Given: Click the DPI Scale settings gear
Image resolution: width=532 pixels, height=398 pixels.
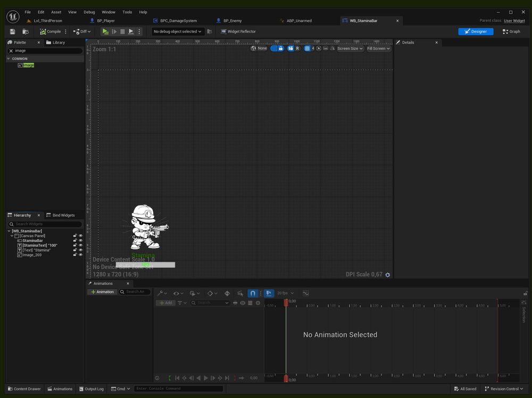Looking at the screenshot, I should (387, 275).
